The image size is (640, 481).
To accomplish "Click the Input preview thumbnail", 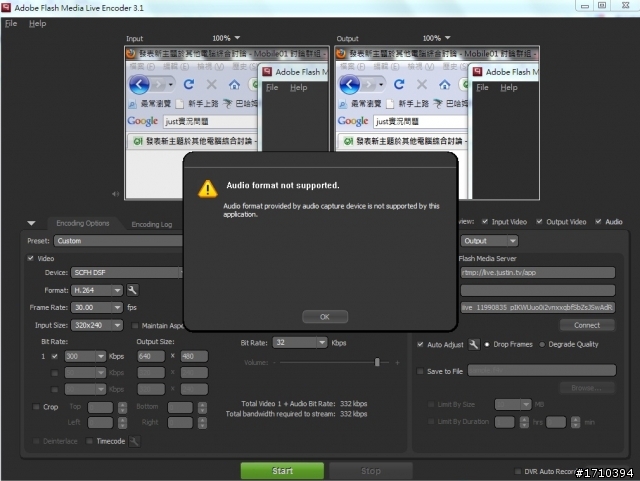I will click(x=227, y=122).
